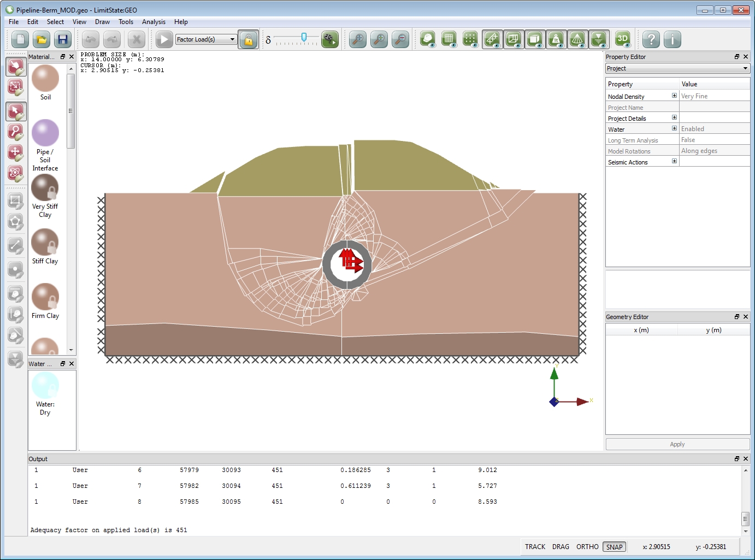Viewport: 755px width, 560px height.
Task: Select the Zoom Out magnifier tool
Action: tap(401, 39)
